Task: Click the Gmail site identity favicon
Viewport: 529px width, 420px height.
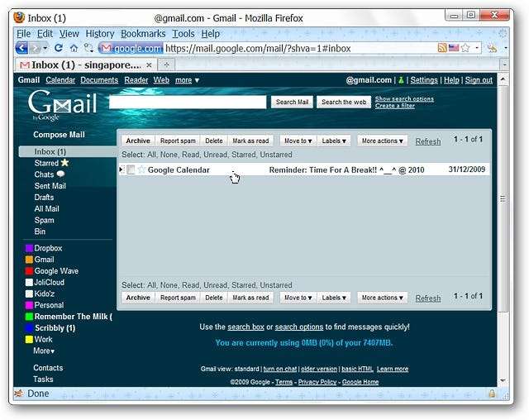Action: (x=106, y=49)
